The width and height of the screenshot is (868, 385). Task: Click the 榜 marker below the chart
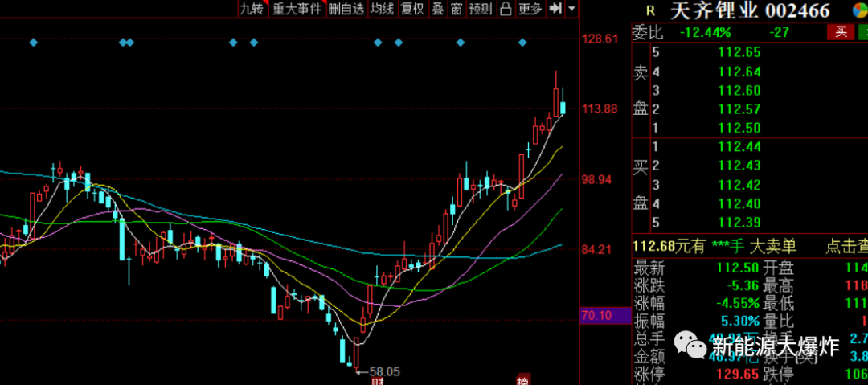coord(522,381)
